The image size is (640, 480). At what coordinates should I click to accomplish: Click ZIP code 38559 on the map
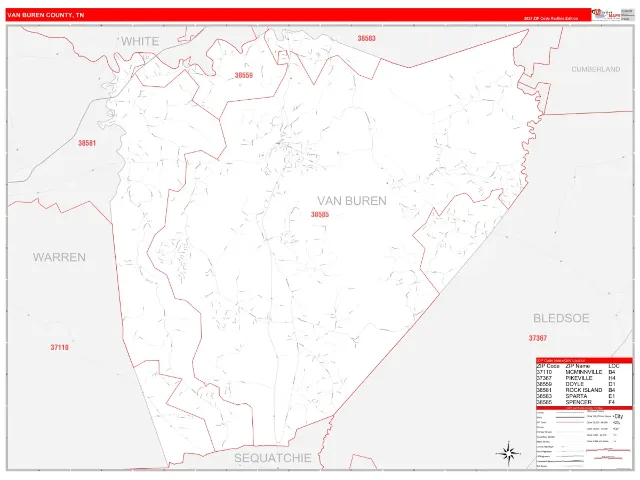point(244,75)
